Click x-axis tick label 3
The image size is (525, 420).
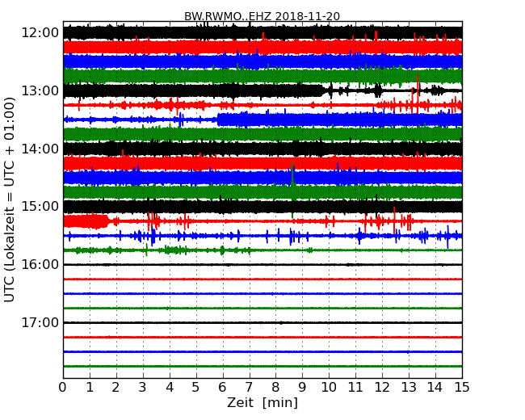143,388
